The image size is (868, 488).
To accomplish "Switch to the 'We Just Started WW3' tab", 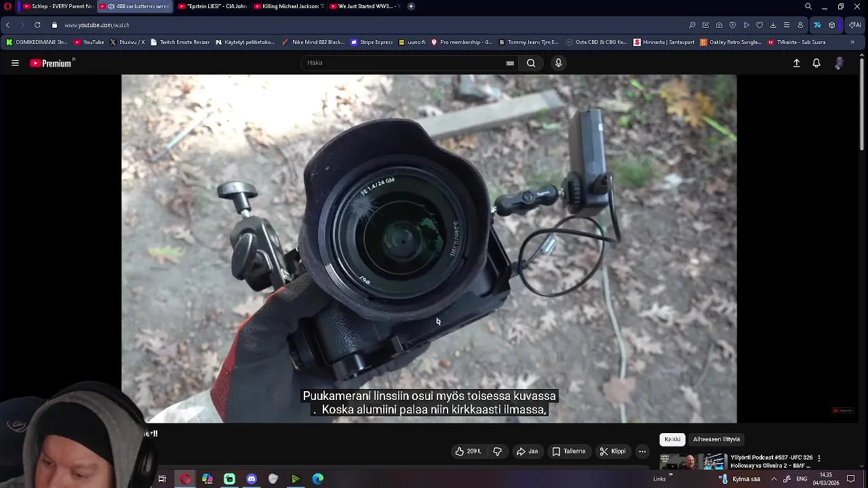I will click(x=363, y=6).
